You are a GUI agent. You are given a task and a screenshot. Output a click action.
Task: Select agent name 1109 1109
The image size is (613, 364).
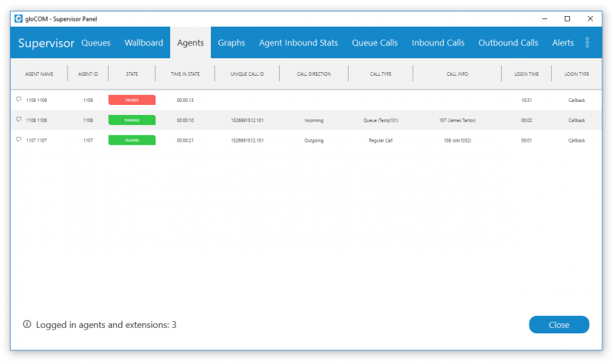pos(36,100)
